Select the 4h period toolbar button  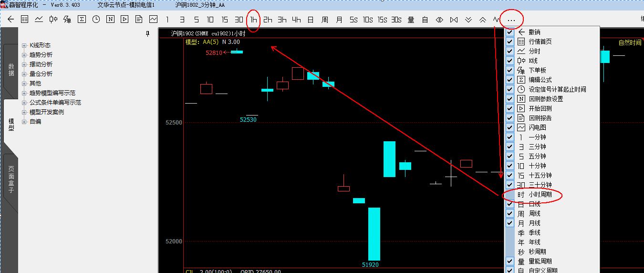(296, 20)
